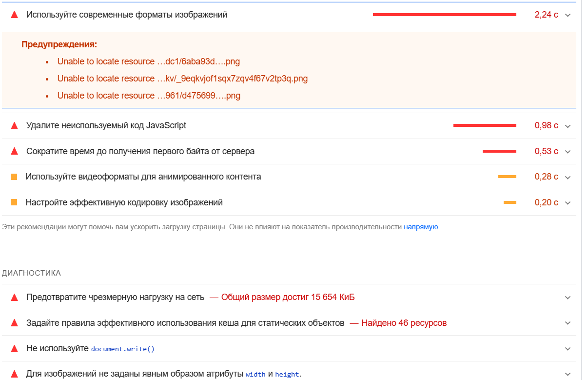Click red savings bar for 2,24 с audit

pyautogui.click(x=445, y=15)
